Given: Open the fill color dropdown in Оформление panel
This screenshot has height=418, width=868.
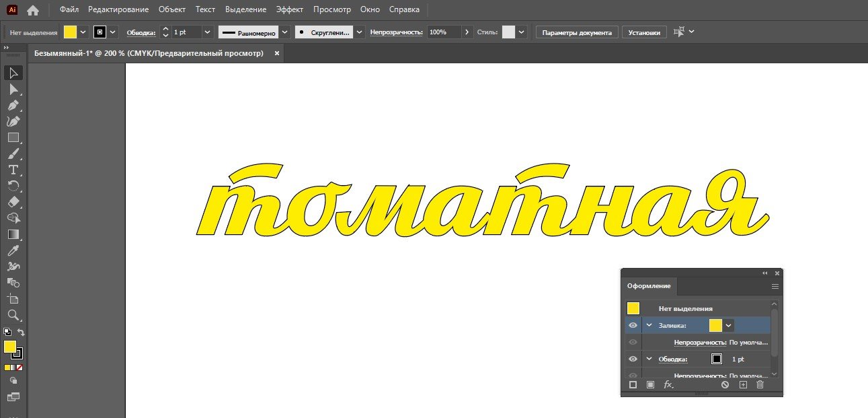Looking at the screenshot, I should pyautogui.click(x=729, y=326).
